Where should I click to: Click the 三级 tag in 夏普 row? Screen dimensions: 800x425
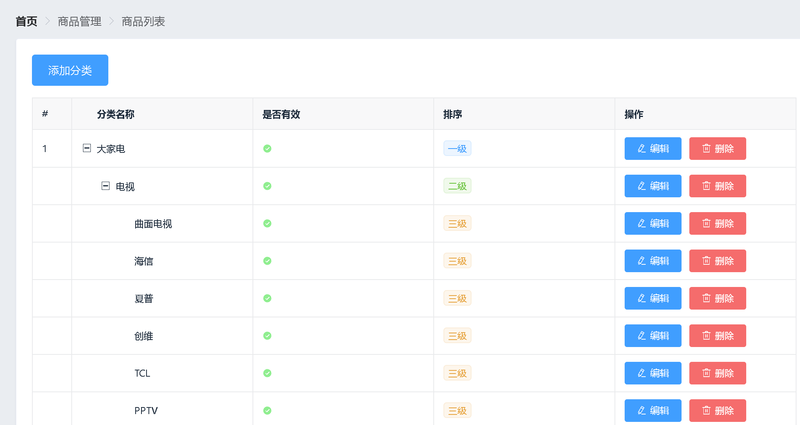point(457,298)
